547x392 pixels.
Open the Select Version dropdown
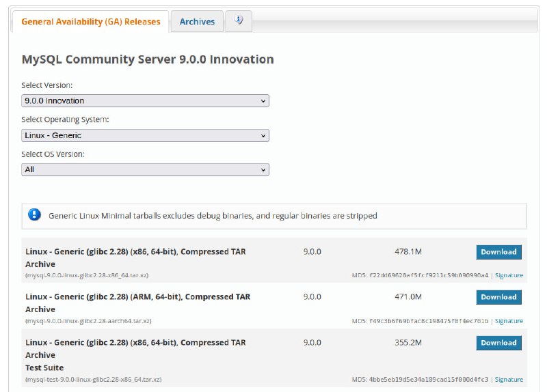[145, 100]
